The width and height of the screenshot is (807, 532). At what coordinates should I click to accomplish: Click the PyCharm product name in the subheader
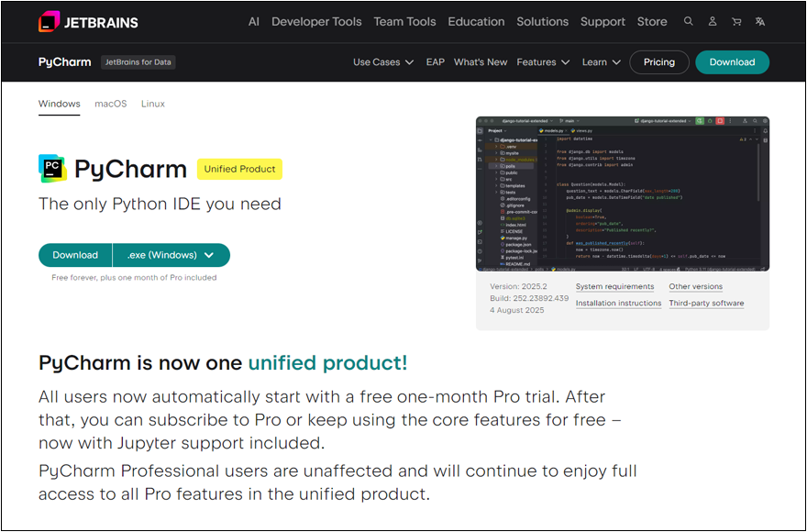(65, 61)
